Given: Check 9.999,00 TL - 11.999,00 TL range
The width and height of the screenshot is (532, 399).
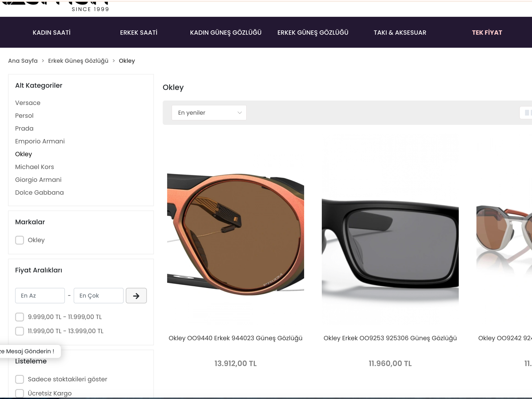Looking at the screenshot, I should pyautogui.click(x=19, y=317).
